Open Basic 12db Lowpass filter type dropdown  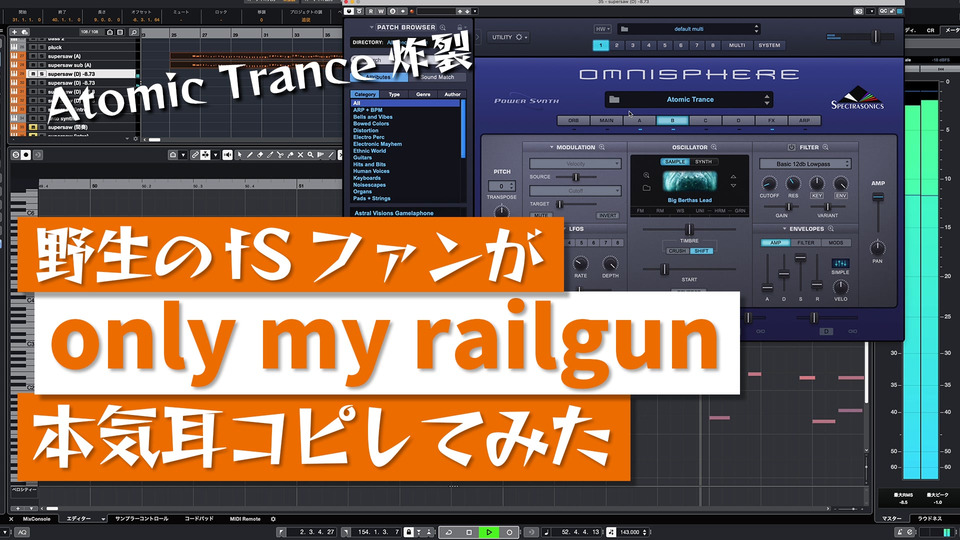[x=804, y=163]
